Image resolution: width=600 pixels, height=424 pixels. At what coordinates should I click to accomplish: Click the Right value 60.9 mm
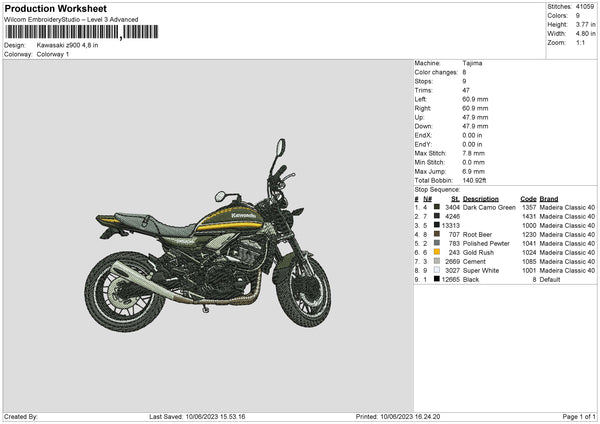click(x=475, y=108)
